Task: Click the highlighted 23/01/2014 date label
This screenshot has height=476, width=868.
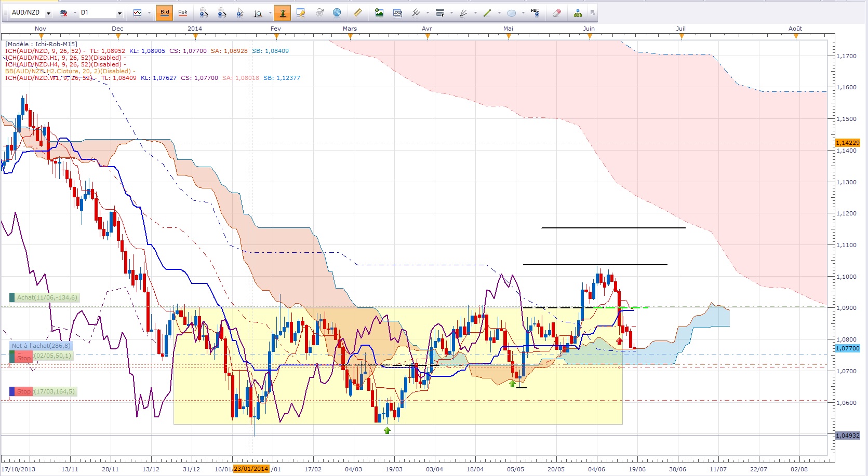Action: click(x=251, y=469)
